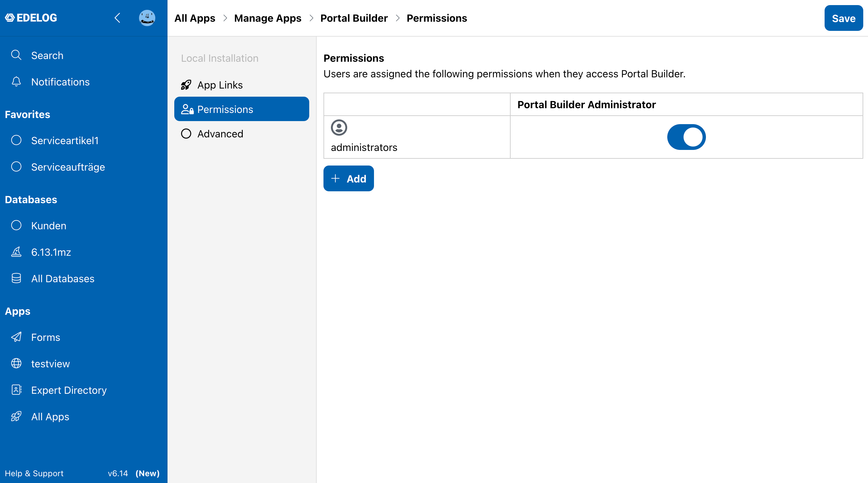Save the permission changes
This screenshot has height=483, width=868.
[844, 18]
